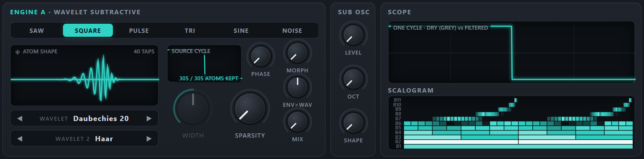644x159 pixels.
Task: Click the Sub Osc OCT knob
Action: (353, 79)
